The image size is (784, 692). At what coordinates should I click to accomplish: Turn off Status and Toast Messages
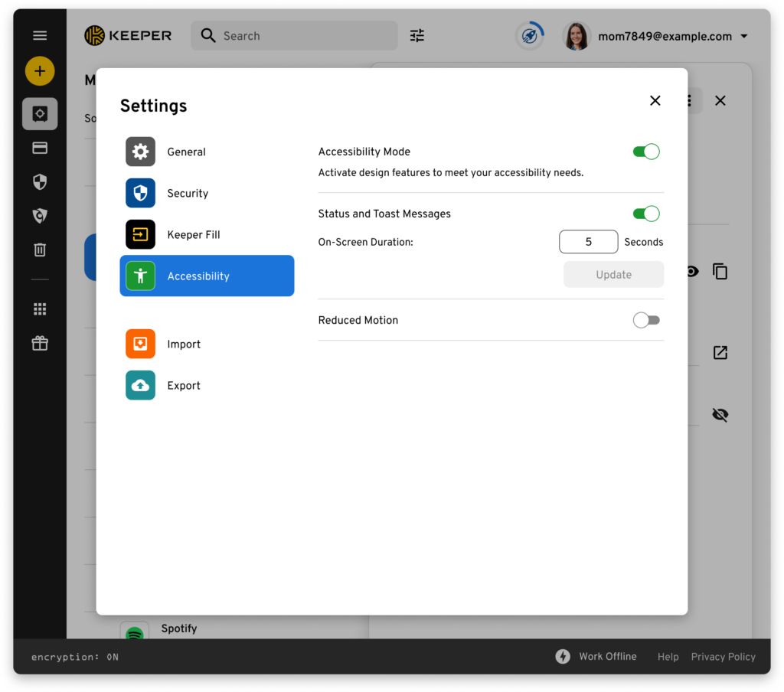point(645,214)
